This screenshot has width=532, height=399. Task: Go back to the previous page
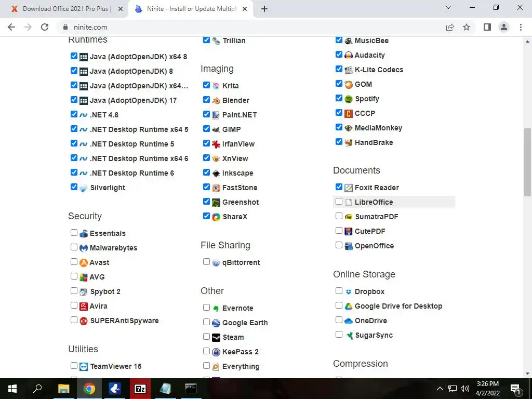click(11, 27)
